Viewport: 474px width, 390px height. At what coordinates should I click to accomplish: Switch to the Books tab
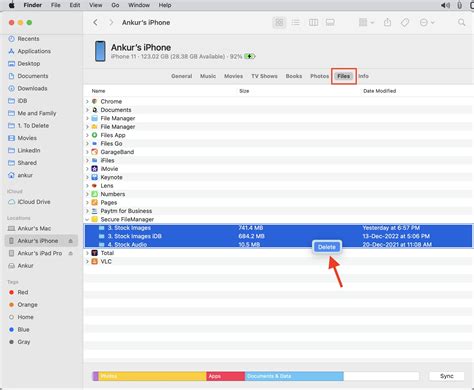pyautogui.click(x=294, y=76)
